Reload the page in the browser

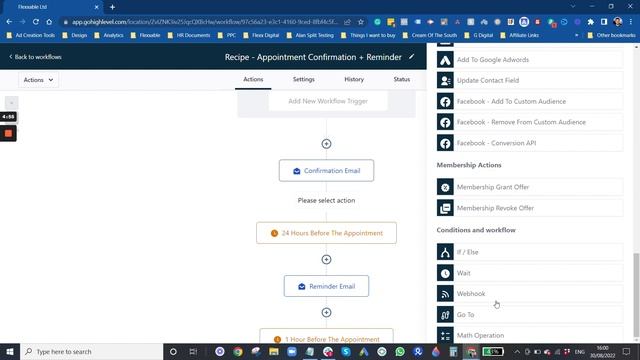coord(36,22)
